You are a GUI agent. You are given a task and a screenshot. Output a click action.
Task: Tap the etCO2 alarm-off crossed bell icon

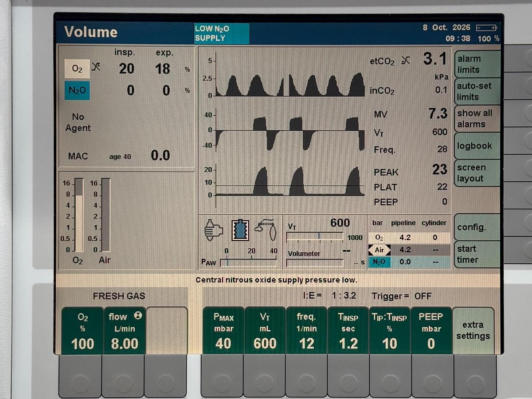click(405, 60)
